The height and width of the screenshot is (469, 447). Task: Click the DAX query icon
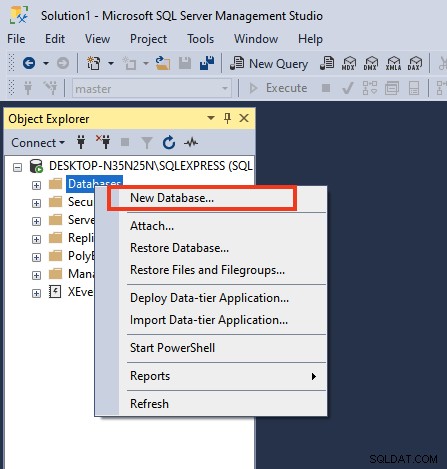[415, 63]
